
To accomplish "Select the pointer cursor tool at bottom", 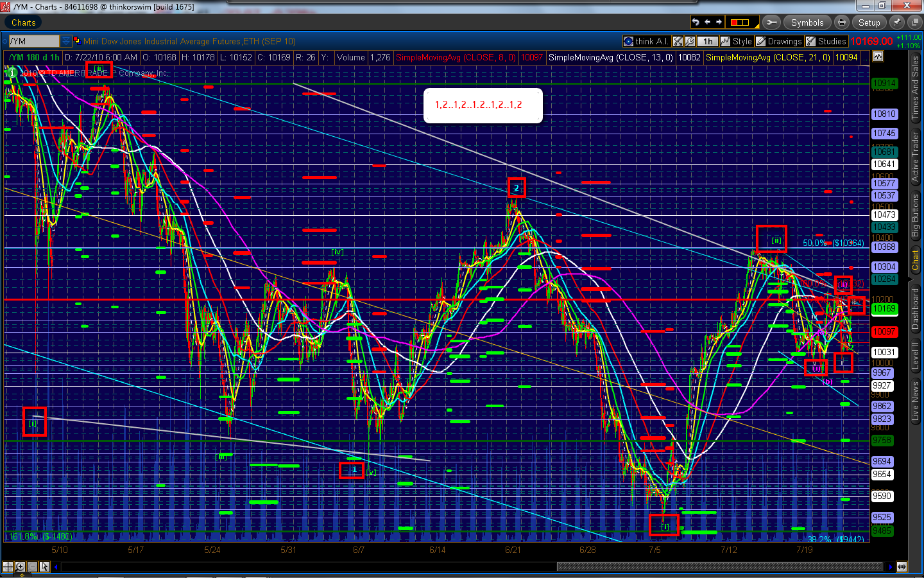I will pos(44,566).
